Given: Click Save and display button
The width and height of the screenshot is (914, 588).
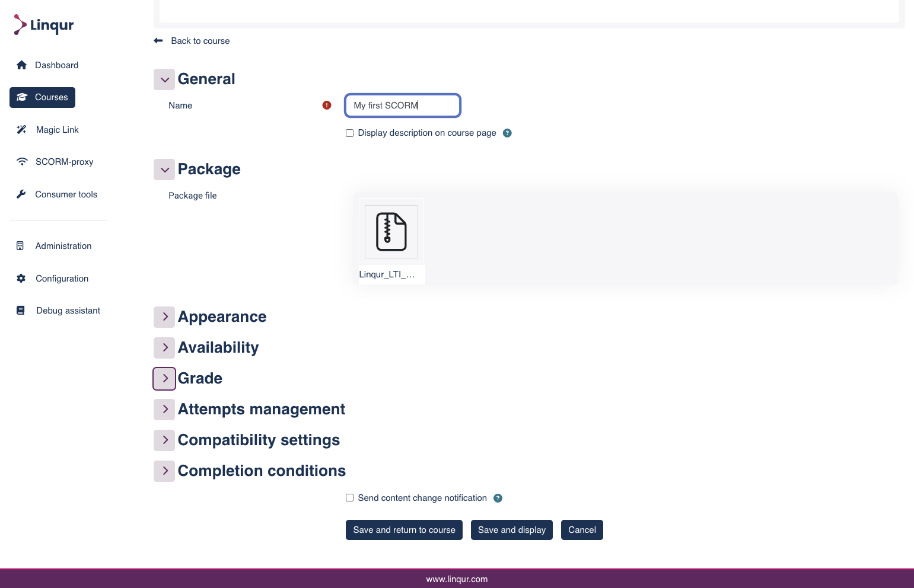Looking at the screenshot, I should pos(512,530).
